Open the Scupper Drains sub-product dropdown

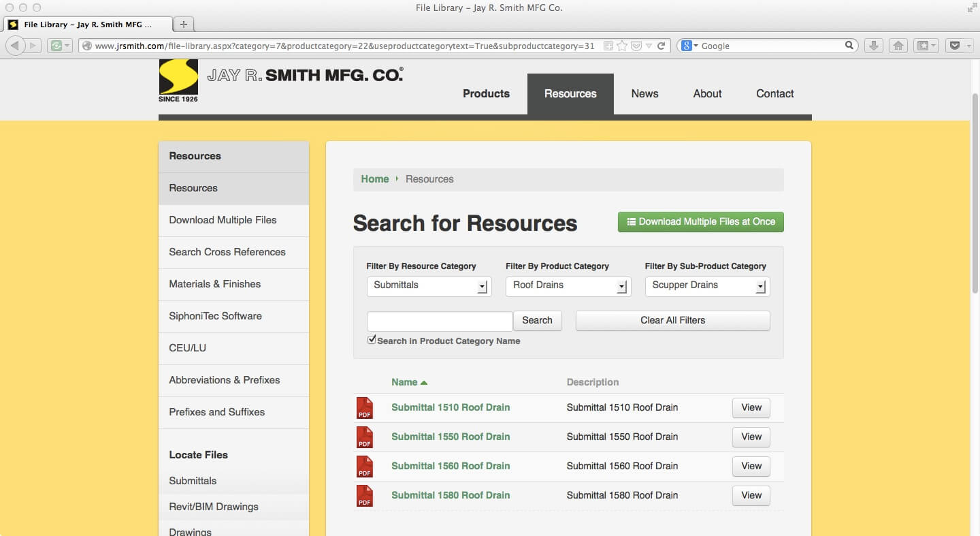tap(707, 286)
